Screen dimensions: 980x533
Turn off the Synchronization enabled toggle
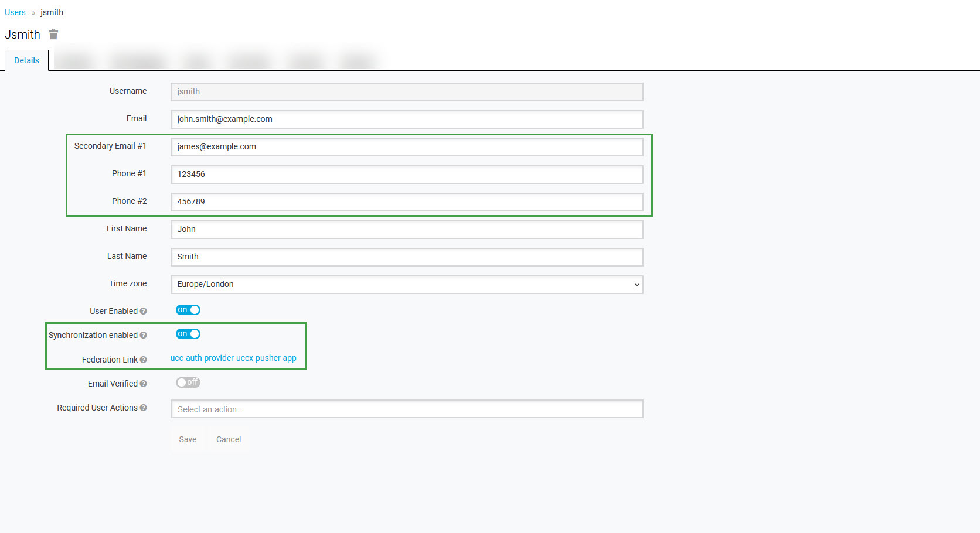[188, 334]
